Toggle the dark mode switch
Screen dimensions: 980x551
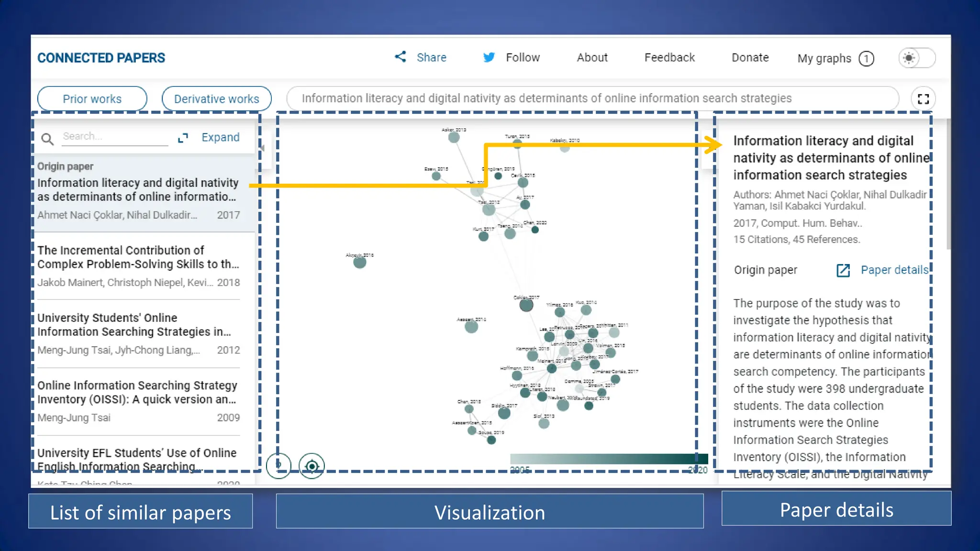tap(916, 58)
